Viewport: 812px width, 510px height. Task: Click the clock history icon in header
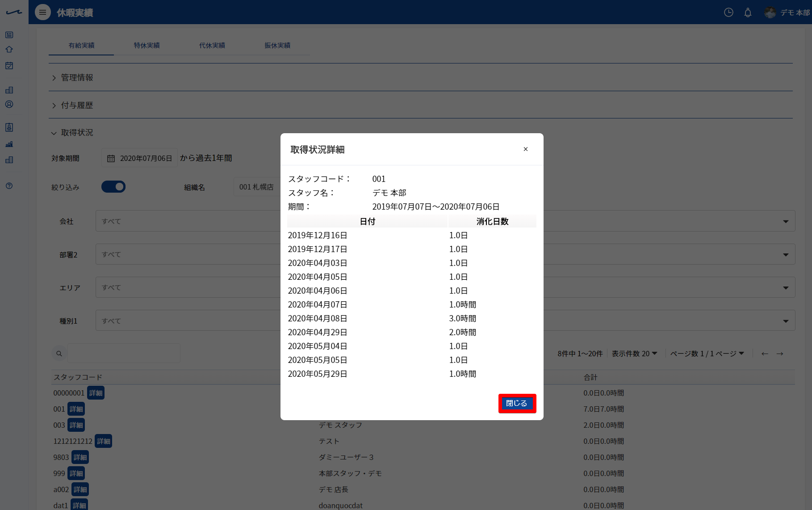pos(728,13)
